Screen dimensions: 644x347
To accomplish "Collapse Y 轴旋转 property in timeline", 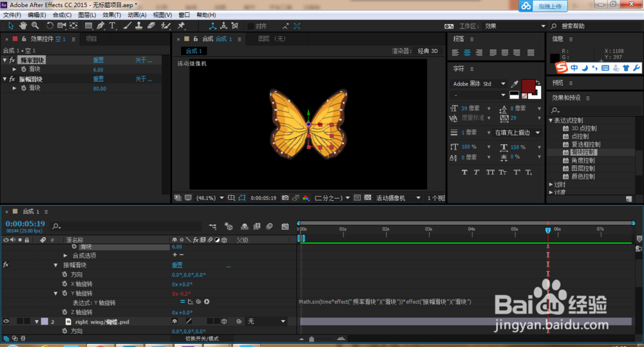I will click(55, 293).
